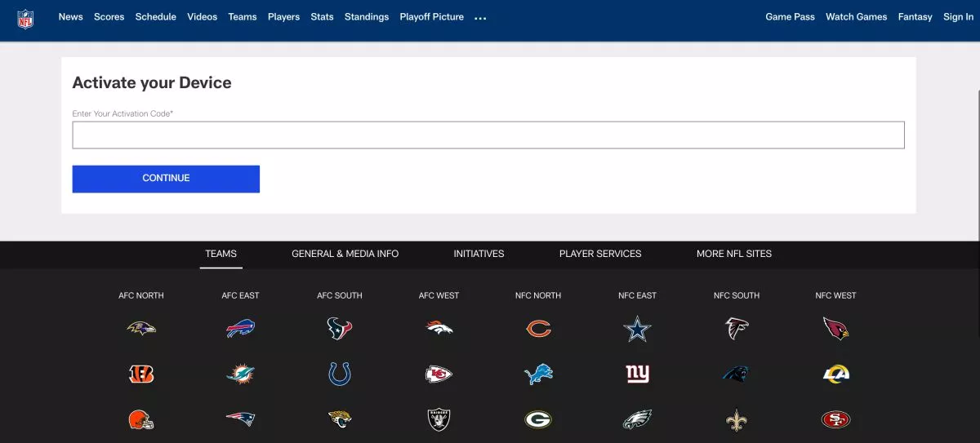
Task: Go to Standings
Action: (x=367, y=17)
